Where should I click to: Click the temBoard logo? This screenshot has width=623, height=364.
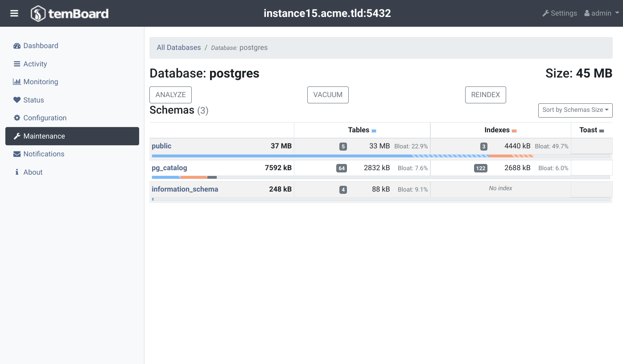(70, 13)
